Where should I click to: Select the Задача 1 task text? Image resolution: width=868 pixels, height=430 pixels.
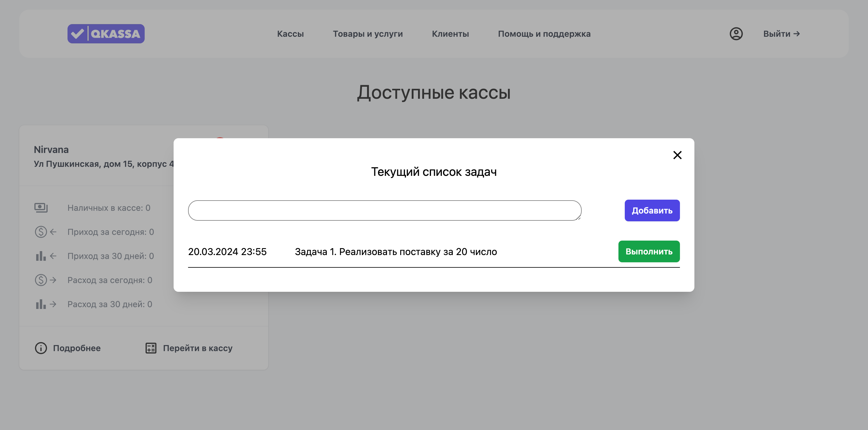click(396, 252)
